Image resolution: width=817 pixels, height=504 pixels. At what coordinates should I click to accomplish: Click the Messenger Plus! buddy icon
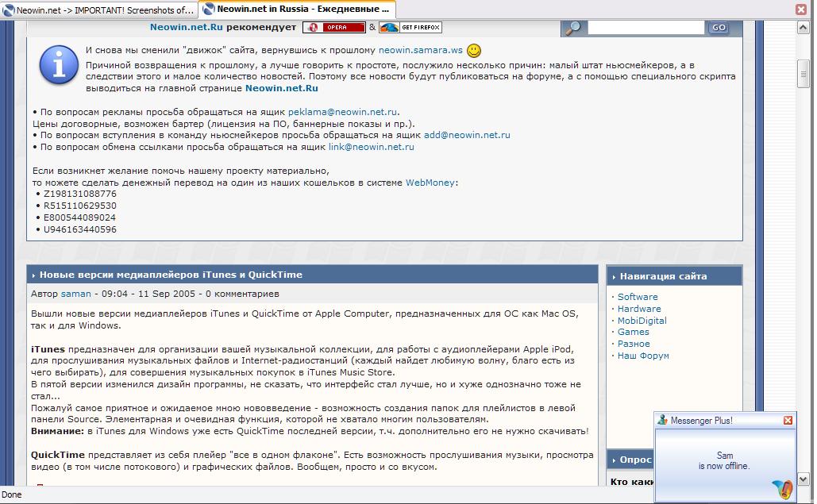pos(662,420)
